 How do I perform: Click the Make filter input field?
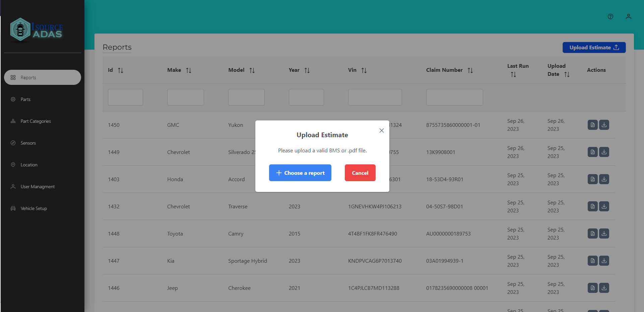coord(186,97)
